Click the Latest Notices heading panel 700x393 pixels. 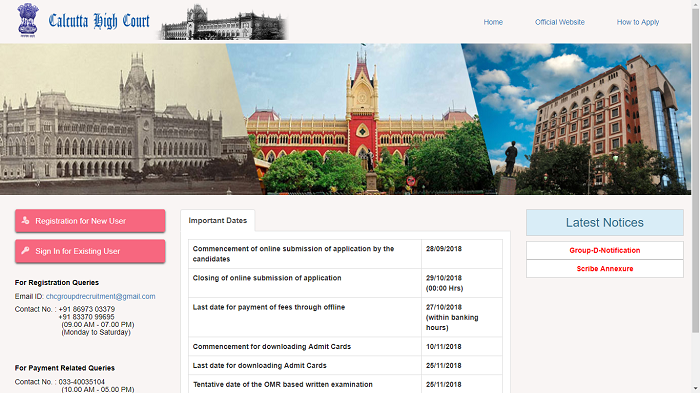pos(604,222)
